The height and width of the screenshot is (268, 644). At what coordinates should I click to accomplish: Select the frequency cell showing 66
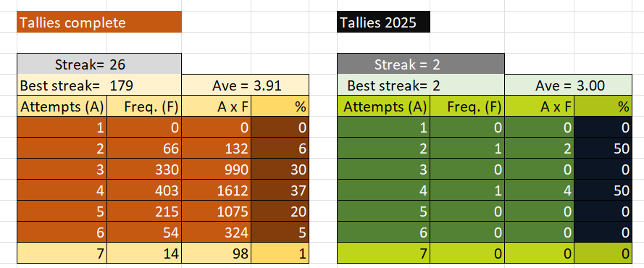tap(144, 148)
